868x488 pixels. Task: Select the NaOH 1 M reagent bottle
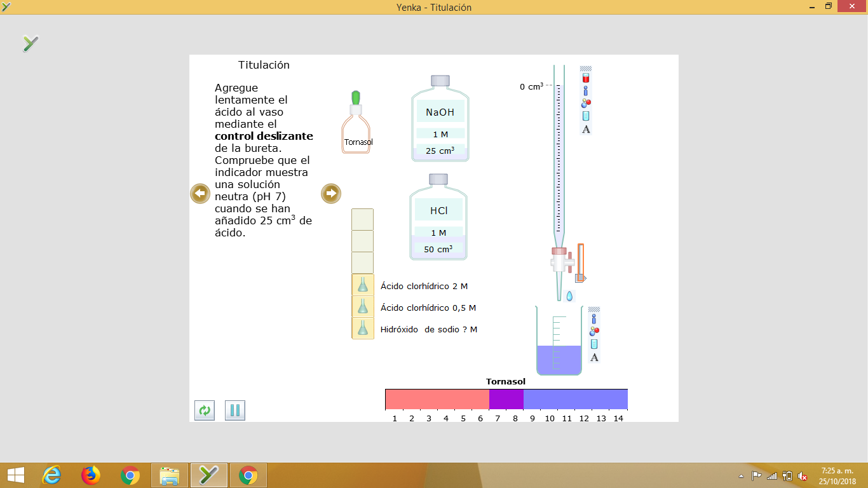click(x=440, y=119)
